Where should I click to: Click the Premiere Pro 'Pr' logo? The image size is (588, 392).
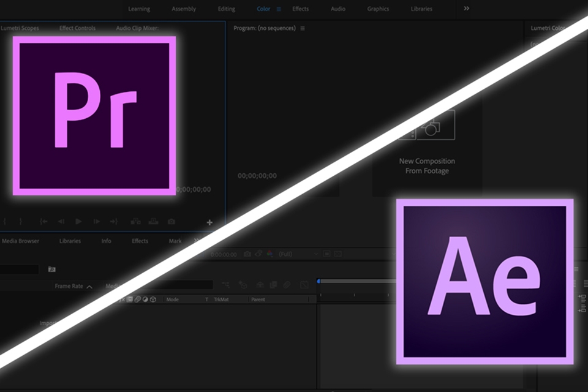click(94, 115)
